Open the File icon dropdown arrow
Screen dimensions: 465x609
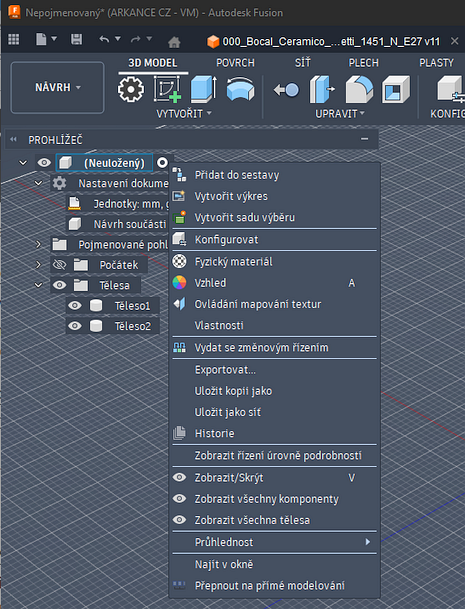pyautogui.click(x=54, y=38)
